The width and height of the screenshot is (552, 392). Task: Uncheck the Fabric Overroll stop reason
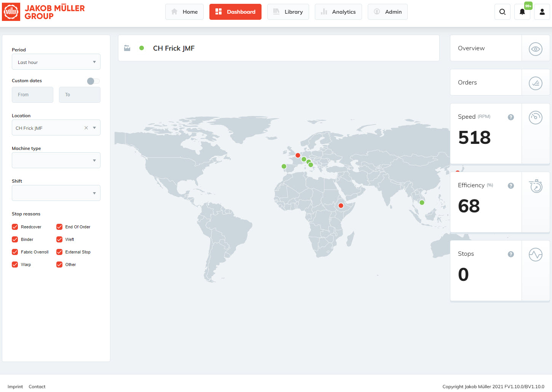coord(15,252)
